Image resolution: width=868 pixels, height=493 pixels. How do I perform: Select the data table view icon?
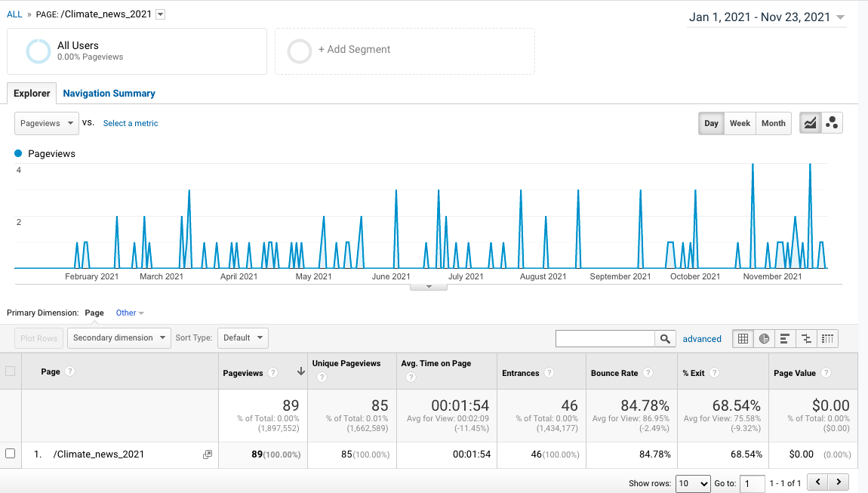pyautogui.click(x=743, y=339)
